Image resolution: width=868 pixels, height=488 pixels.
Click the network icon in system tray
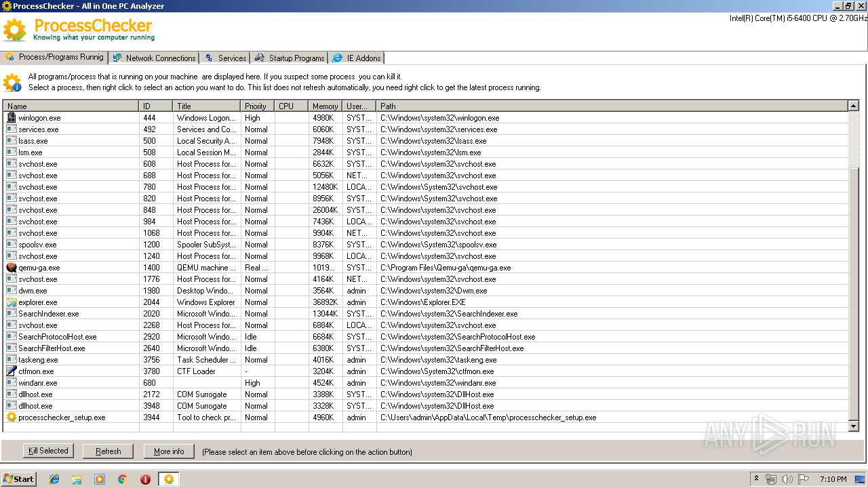(771, 479)
